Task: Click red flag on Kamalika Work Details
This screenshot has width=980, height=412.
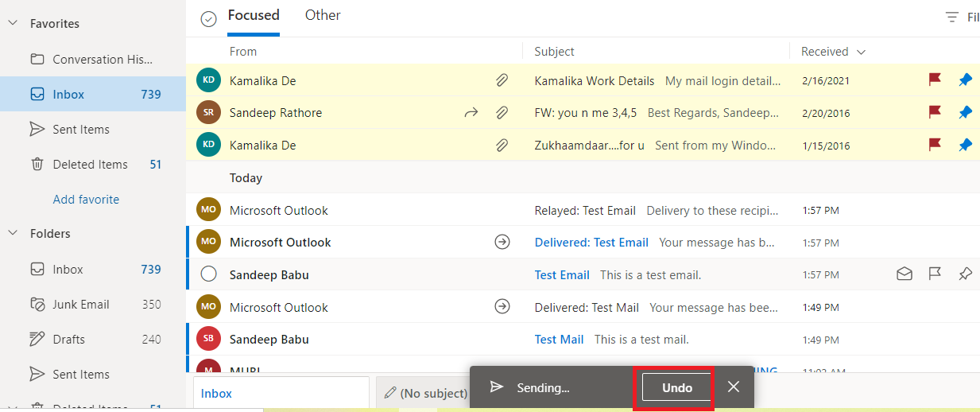Action: coord(935,80)
